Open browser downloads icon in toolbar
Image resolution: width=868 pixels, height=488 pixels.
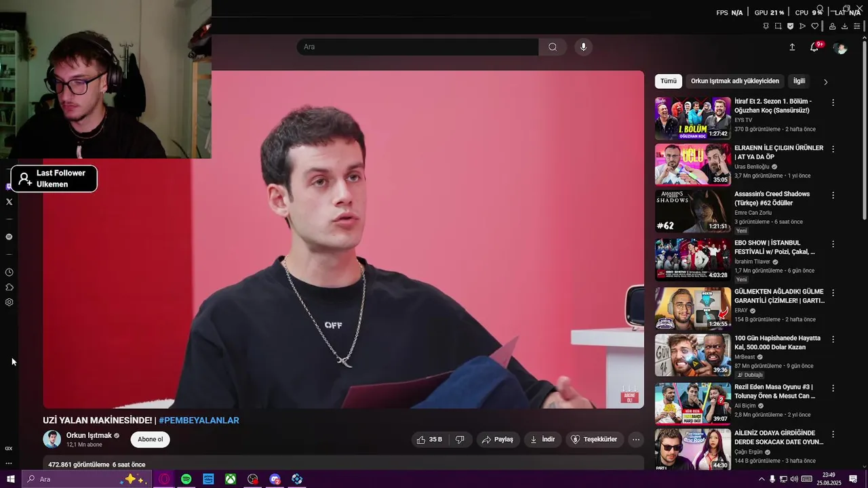844,26
